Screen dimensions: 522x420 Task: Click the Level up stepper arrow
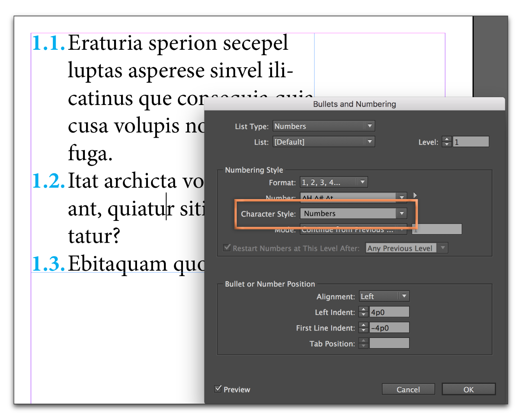tap(446, 139)
